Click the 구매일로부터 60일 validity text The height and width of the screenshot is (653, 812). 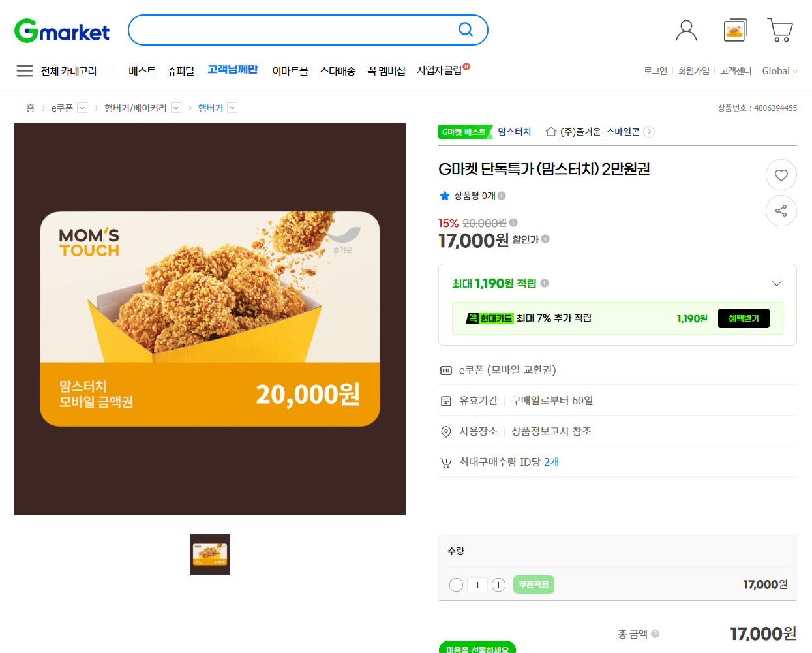pos(552,401)
